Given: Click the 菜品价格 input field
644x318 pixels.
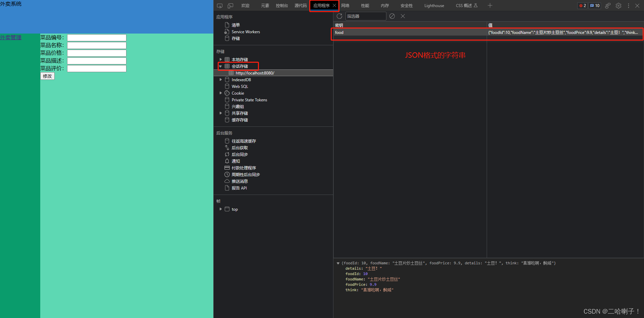Looking at the screenshot, I should tap(97, 53).
